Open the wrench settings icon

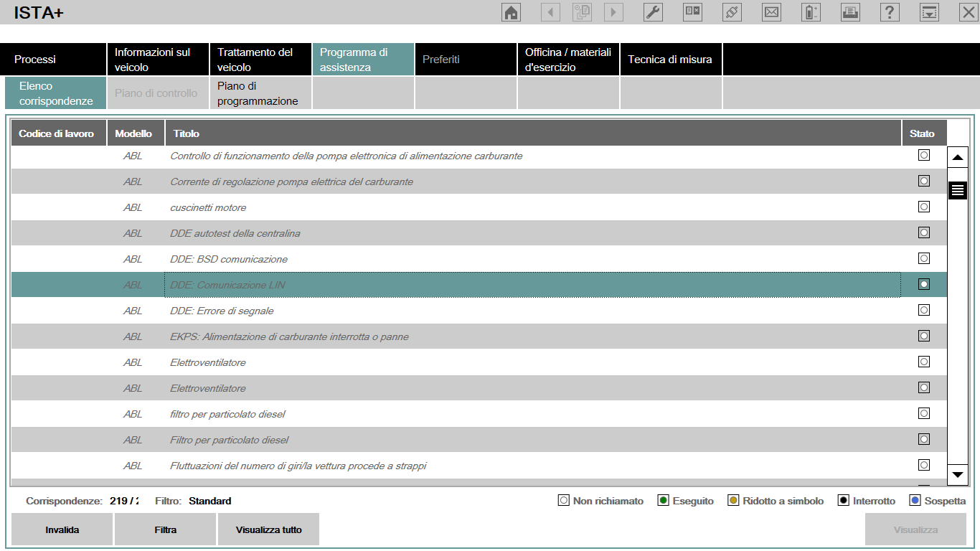pos(653,12)
